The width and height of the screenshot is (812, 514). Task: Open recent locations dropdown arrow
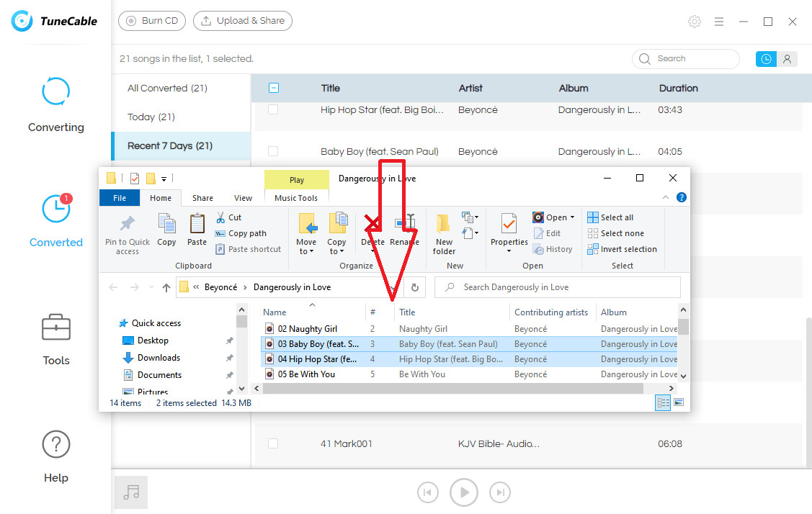pos(151,287)
